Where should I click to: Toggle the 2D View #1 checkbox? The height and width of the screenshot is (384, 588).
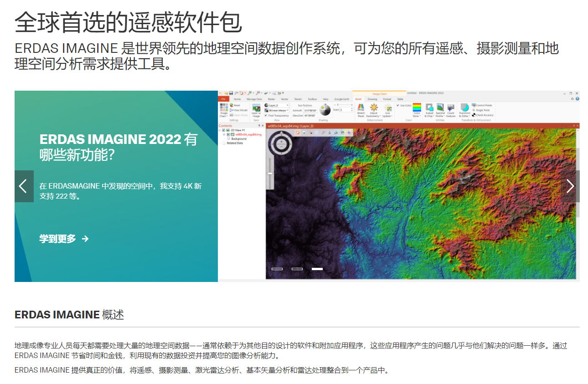point(223,130)
